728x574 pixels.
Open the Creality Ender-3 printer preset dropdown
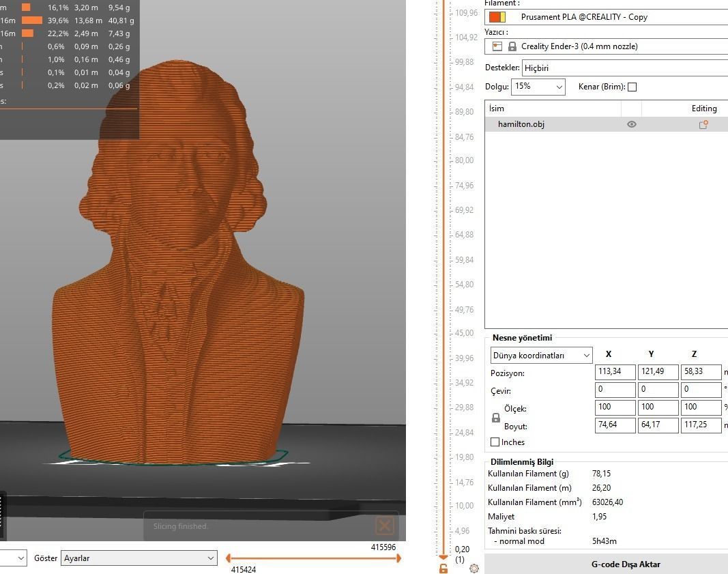coord(607,46)
